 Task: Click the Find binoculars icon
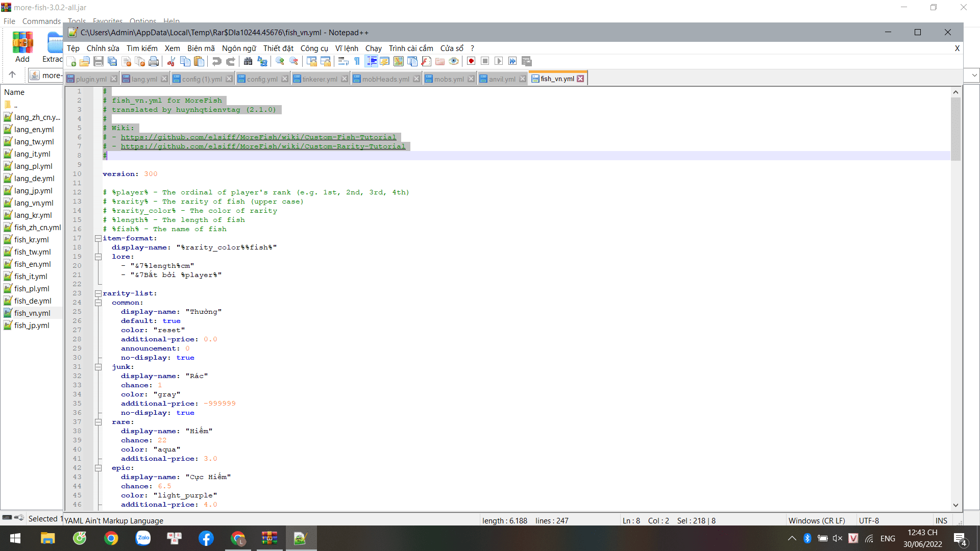point(248,61)
